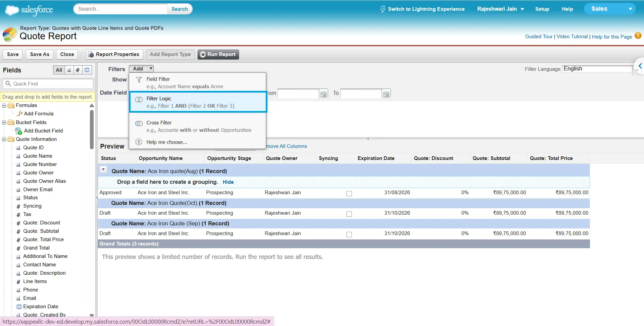
Task: Show number fields with the # filter icon
Action: click(x=78, y=70)
